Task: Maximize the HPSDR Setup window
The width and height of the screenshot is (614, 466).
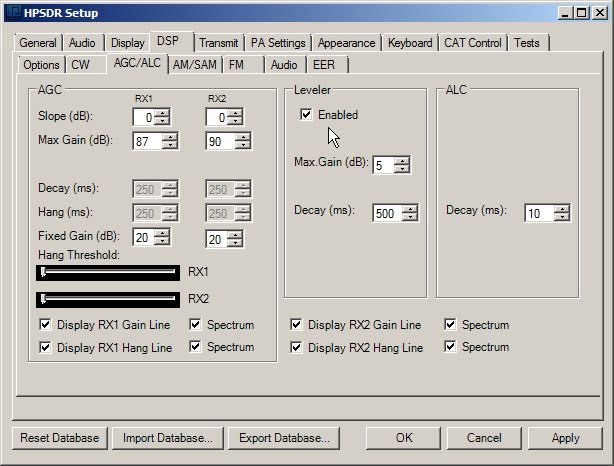Action: click(x=582, y=13)
